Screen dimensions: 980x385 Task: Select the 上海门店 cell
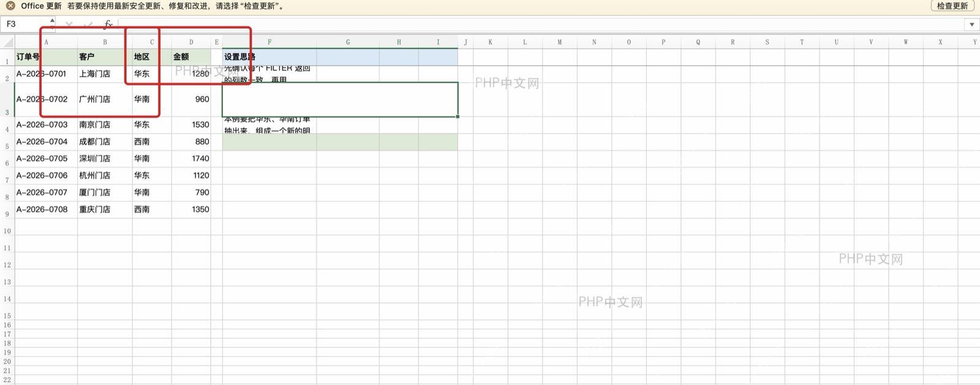click(105, 74)
